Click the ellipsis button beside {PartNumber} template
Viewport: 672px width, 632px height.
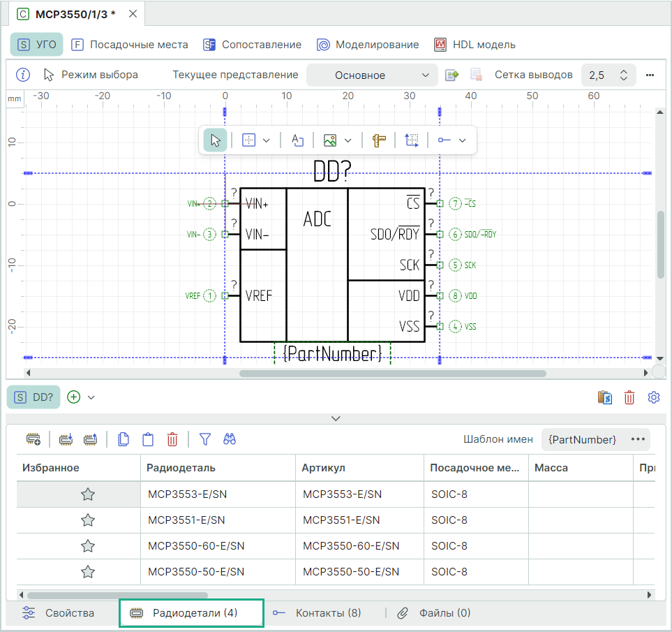pos(637,439)
